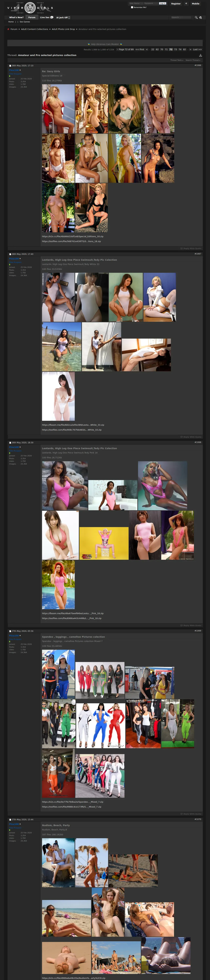Click the poster username in post #1069
This screenshot has height=980, width=210.
[14, 636]
